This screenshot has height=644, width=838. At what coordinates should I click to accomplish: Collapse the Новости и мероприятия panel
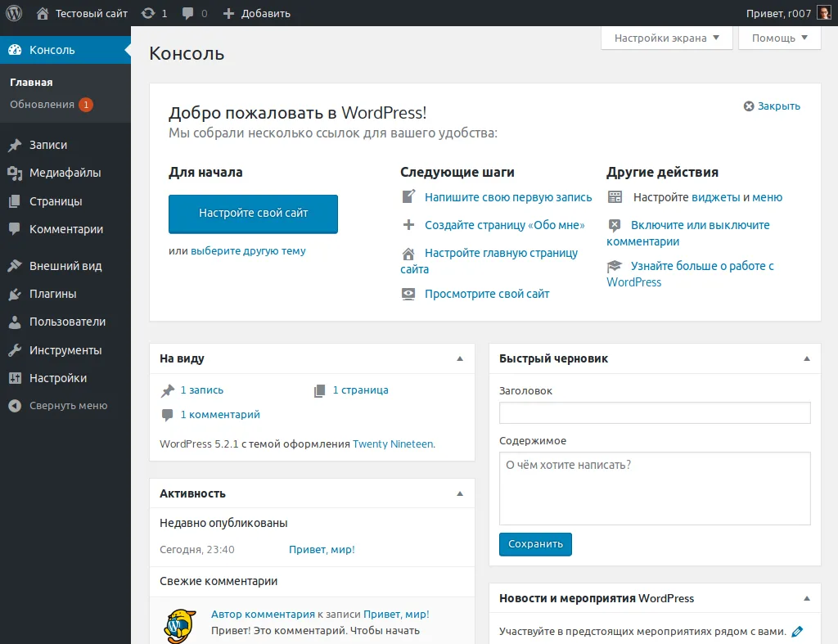coord(807,598)
